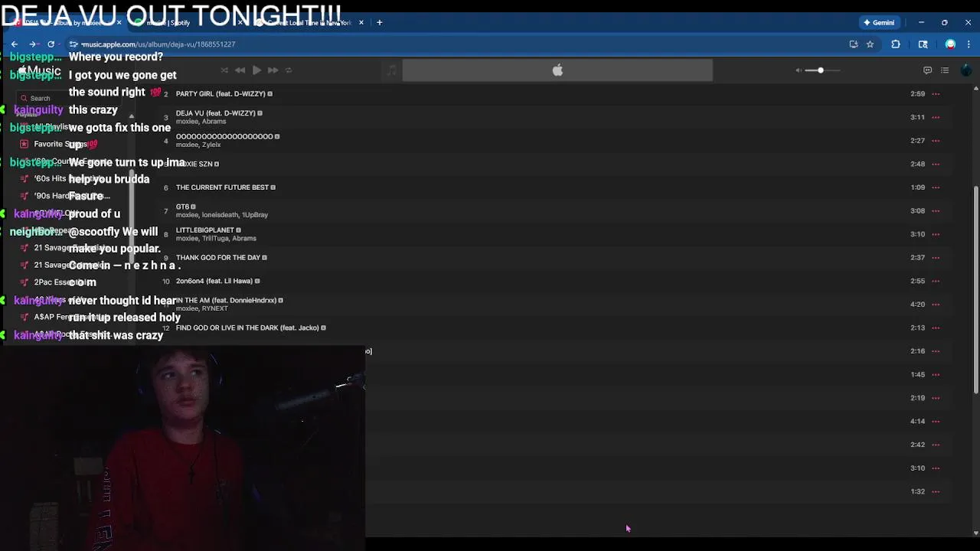Click the Apple logo now-playing display
The width and height of the screenshot is (980, 551).
557,70
